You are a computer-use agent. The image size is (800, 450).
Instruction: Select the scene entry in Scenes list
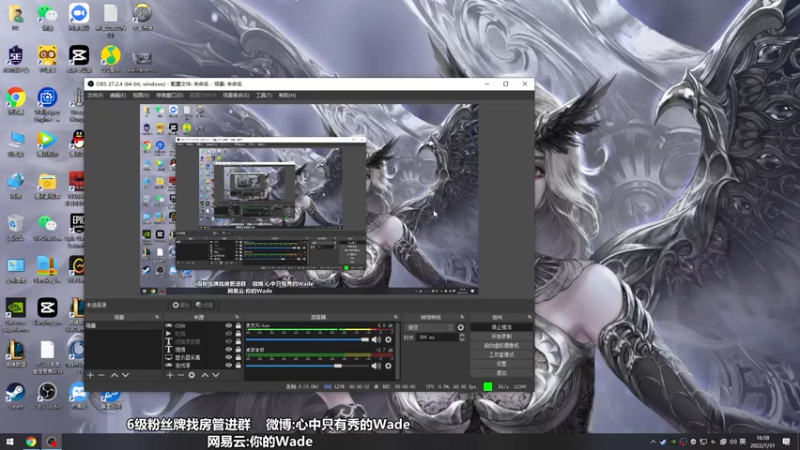pyautogui.click(x=123, y=326)
